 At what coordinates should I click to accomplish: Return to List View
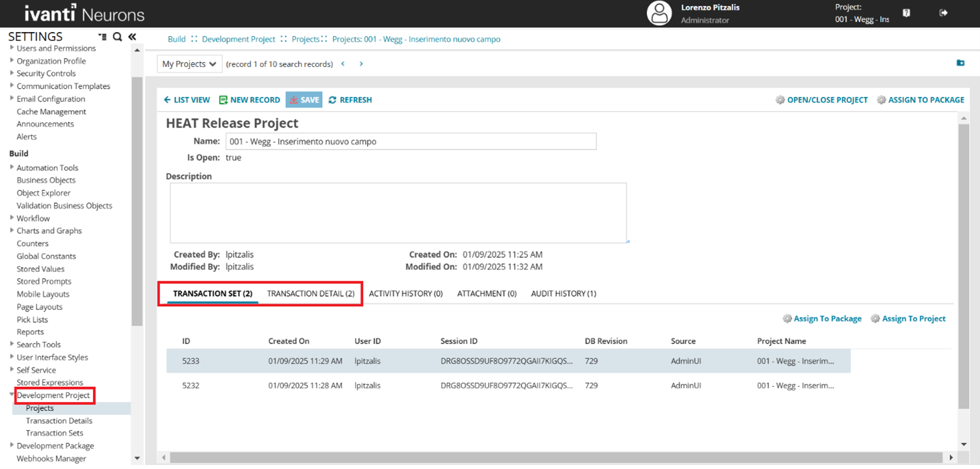coord(187,100)
